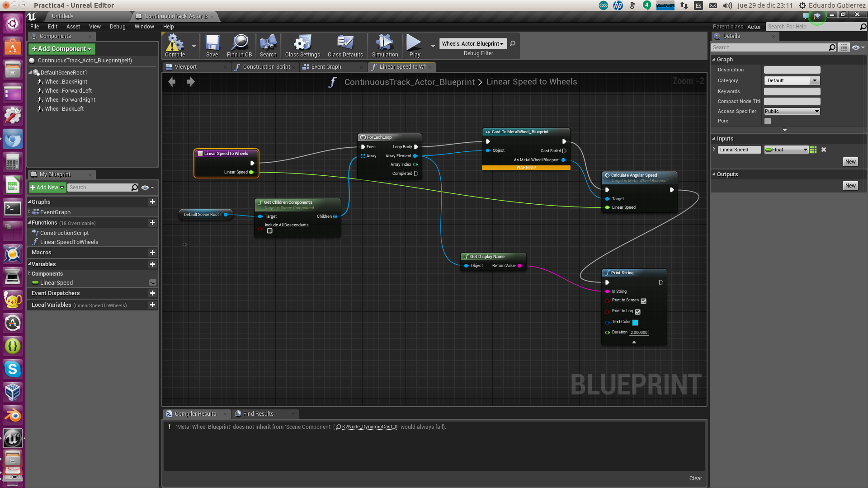Open the Category Default dropdown
Viewport: 868px width, 488px height.
(x=792, y=80)
